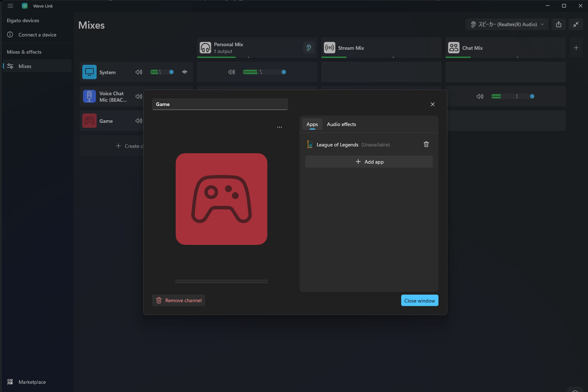Click the Chat Mix people icon
Image resolution: width=588 pixels, height=392 pixels.
pyautogui.click(x=453, y=48)
